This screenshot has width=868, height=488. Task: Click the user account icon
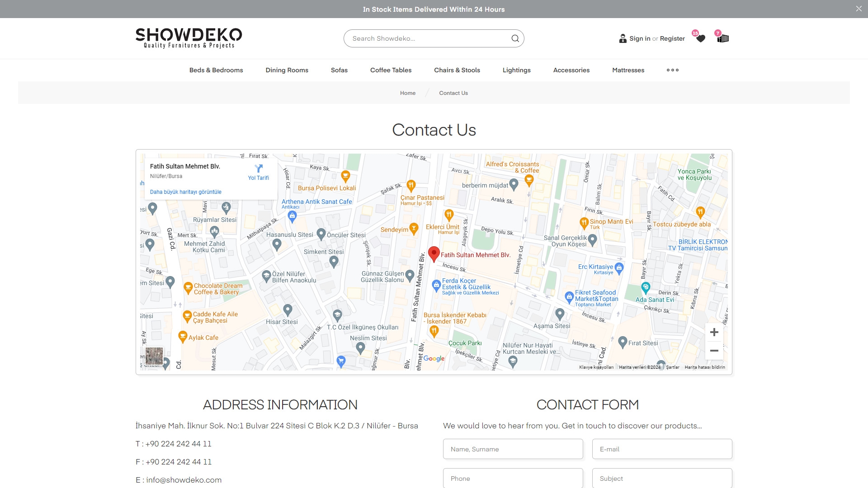(x=623, y=38)
